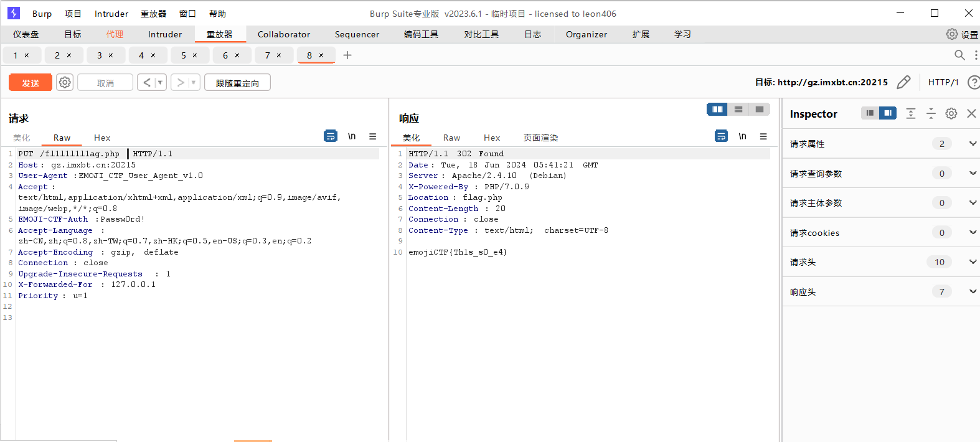Select repeater tab 4
Viewport: 980px width, 442px height.
point(147,55)
